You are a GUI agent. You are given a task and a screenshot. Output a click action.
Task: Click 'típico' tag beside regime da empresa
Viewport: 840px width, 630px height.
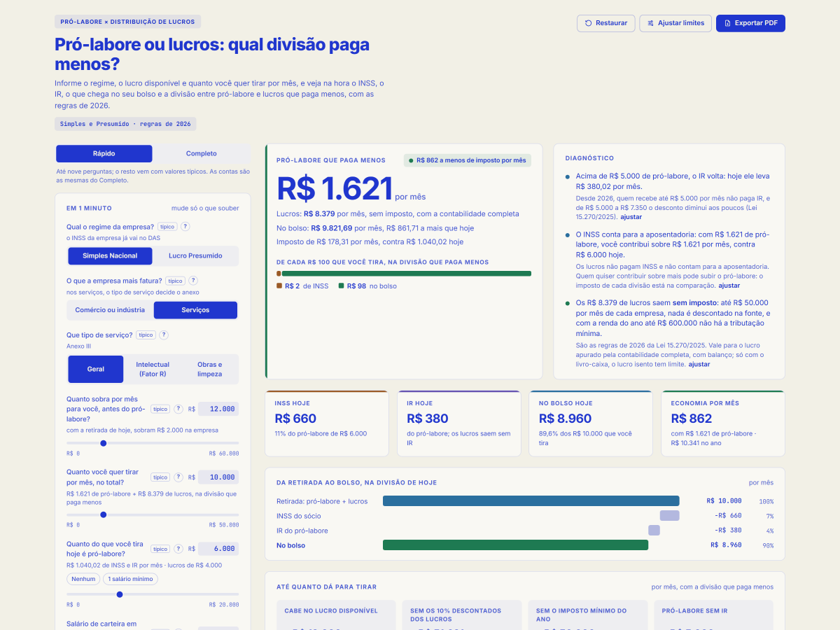click(x=167, y=227)
